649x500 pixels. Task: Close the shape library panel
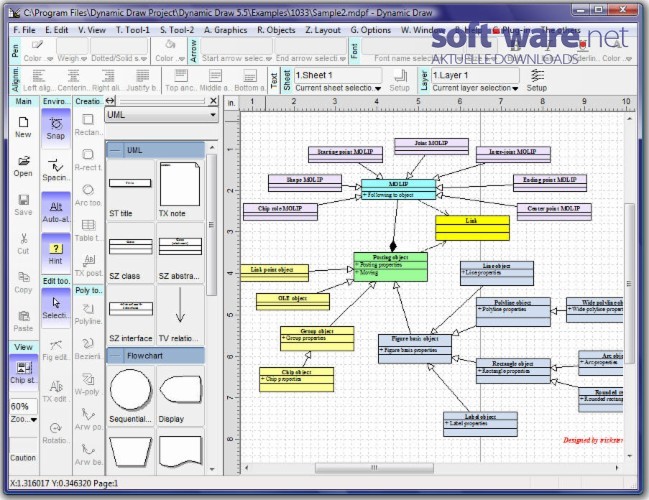click(213, 101)
